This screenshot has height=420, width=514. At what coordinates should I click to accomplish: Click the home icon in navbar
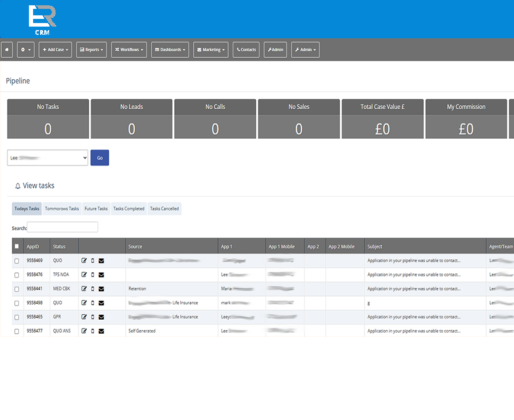(7, 50)
